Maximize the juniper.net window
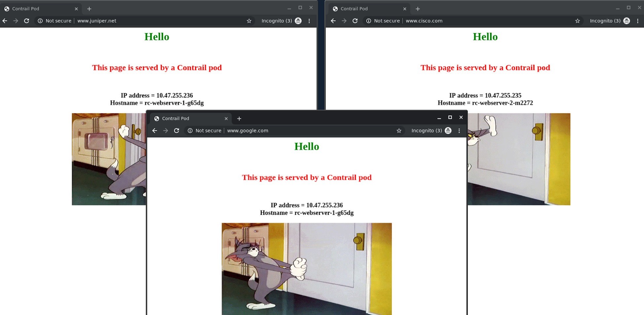Screen dimensions: 644x315 pos(300,8)
